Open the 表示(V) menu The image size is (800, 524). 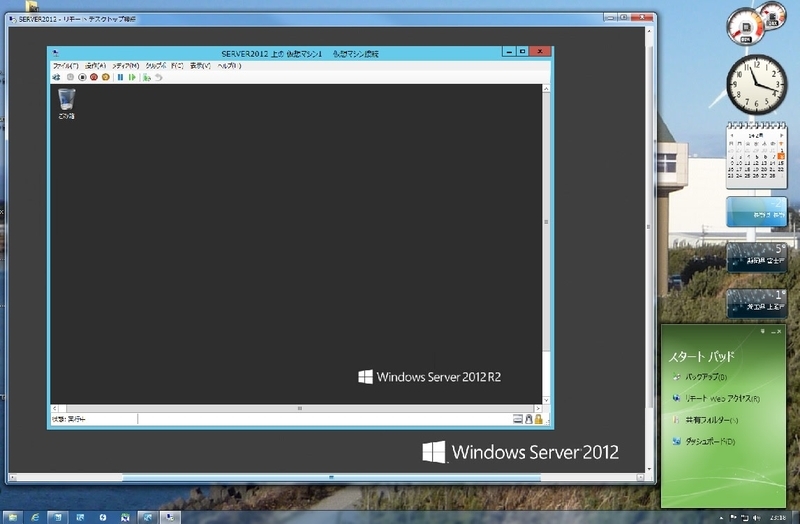200,66
